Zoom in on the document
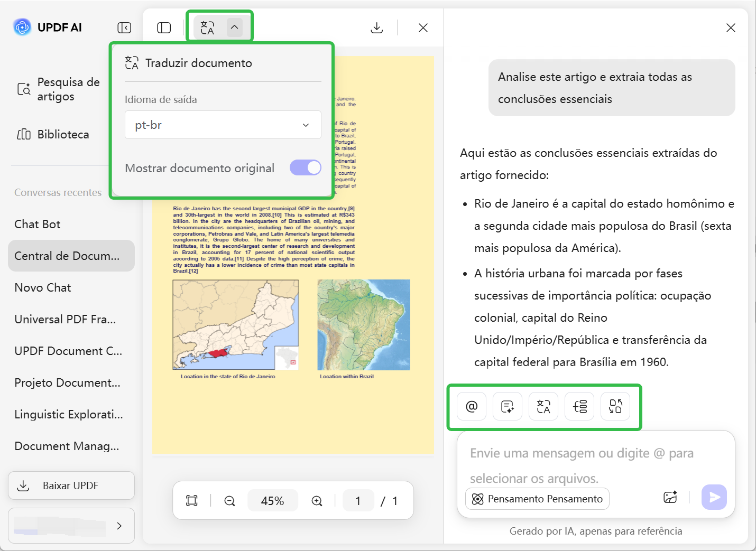This screenshot has height=551, width=756. [x=317, y=501]
